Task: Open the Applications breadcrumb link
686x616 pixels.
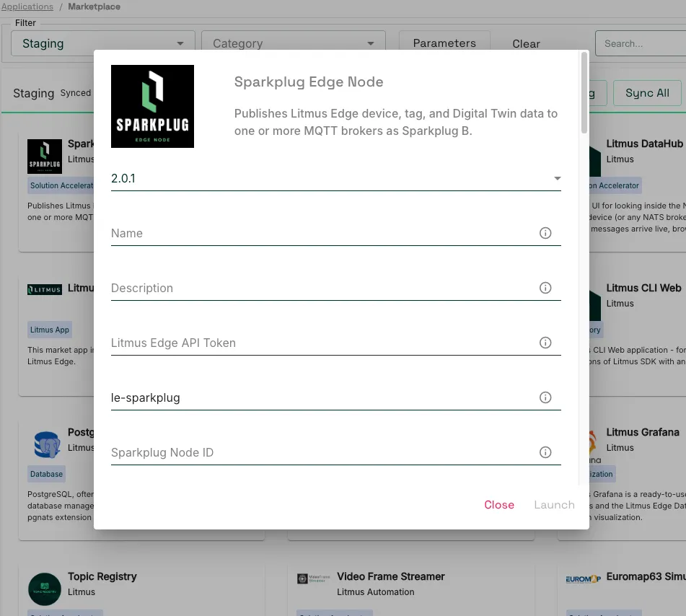Action: [27, 6]
